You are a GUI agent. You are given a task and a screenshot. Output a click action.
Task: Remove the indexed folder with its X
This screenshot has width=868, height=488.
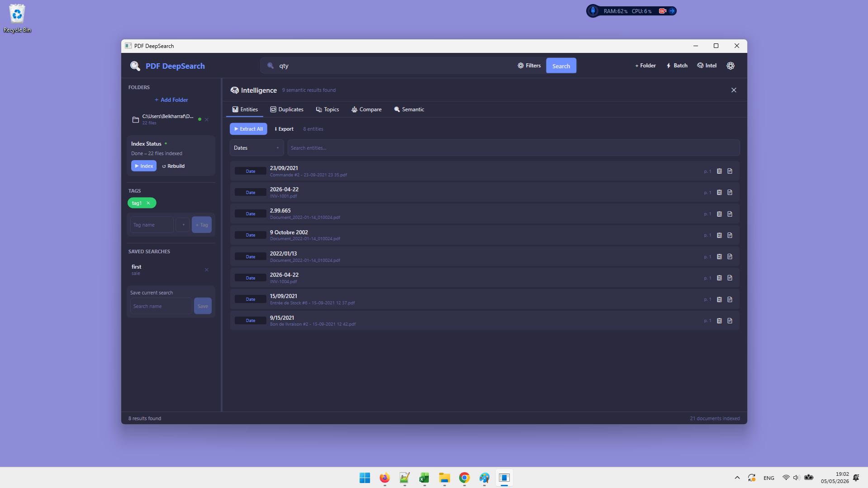point(207,119)
